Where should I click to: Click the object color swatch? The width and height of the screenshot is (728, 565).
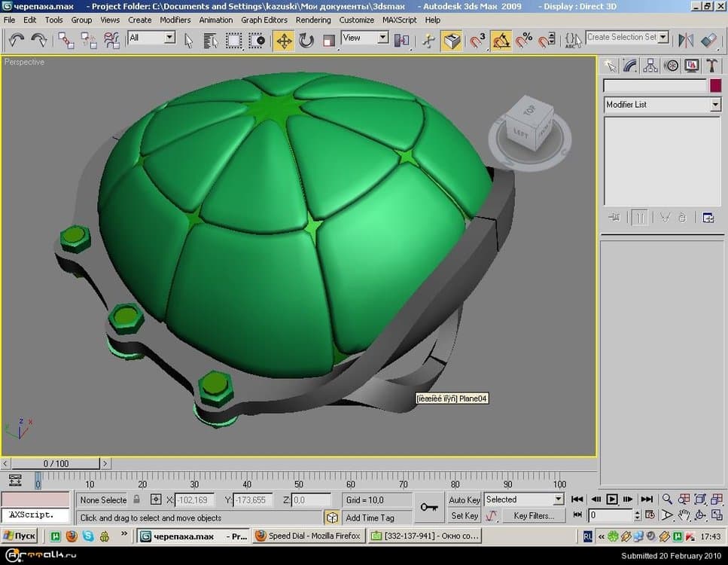tap(715, 86)
